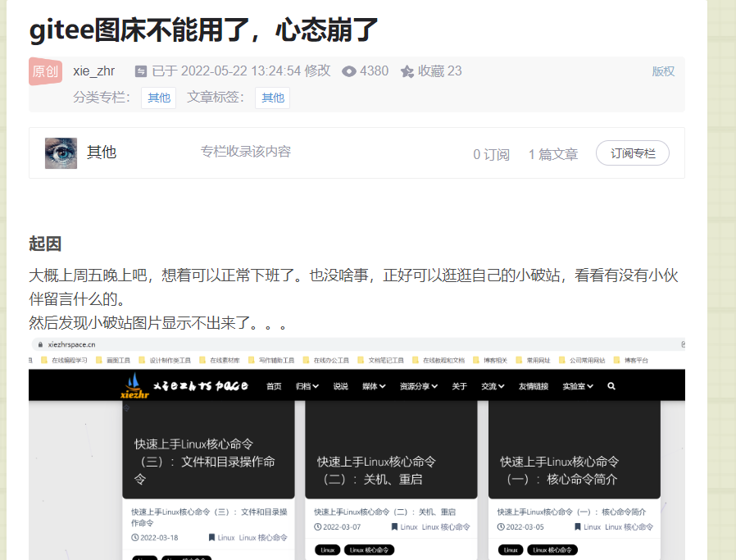Open the 其他 tag next to 文章标签
Screen dimensions: 736x560
point(272,98)
